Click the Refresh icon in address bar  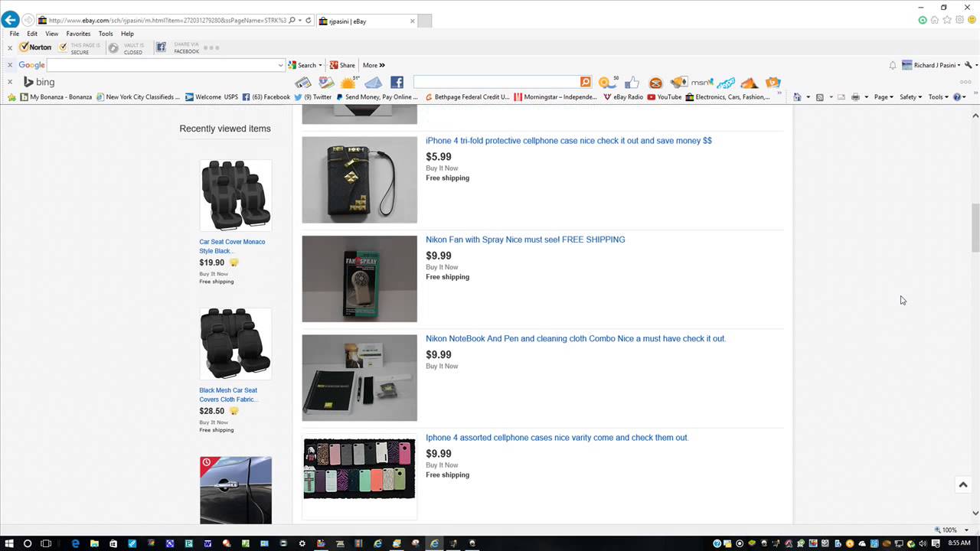click(x=309, y=21)
